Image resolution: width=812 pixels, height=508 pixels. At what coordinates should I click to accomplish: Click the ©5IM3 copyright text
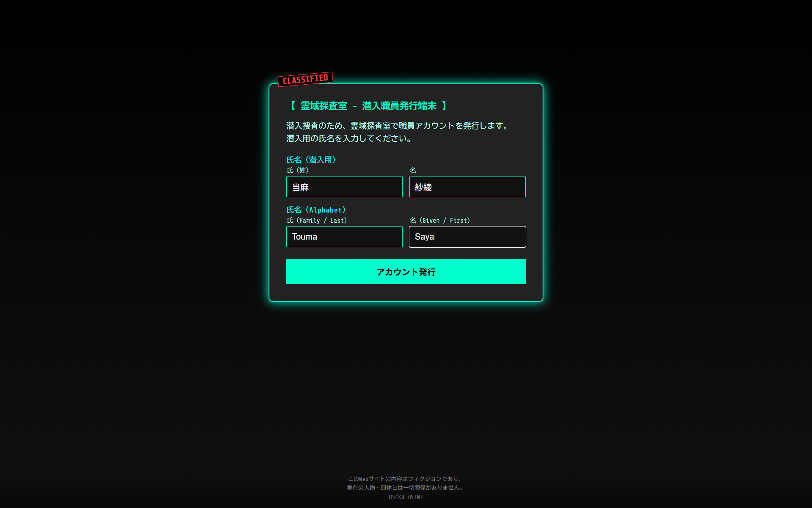point(415,497)
